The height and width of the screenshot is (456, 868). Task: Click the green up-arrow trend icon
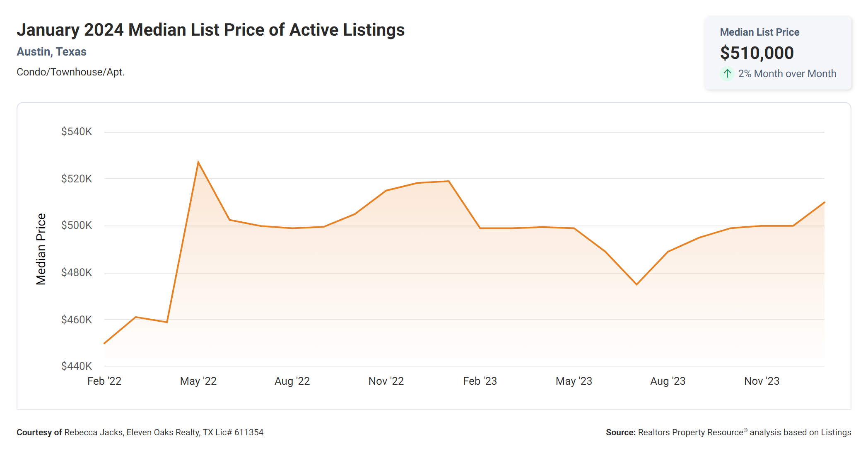tap(727, 74)
